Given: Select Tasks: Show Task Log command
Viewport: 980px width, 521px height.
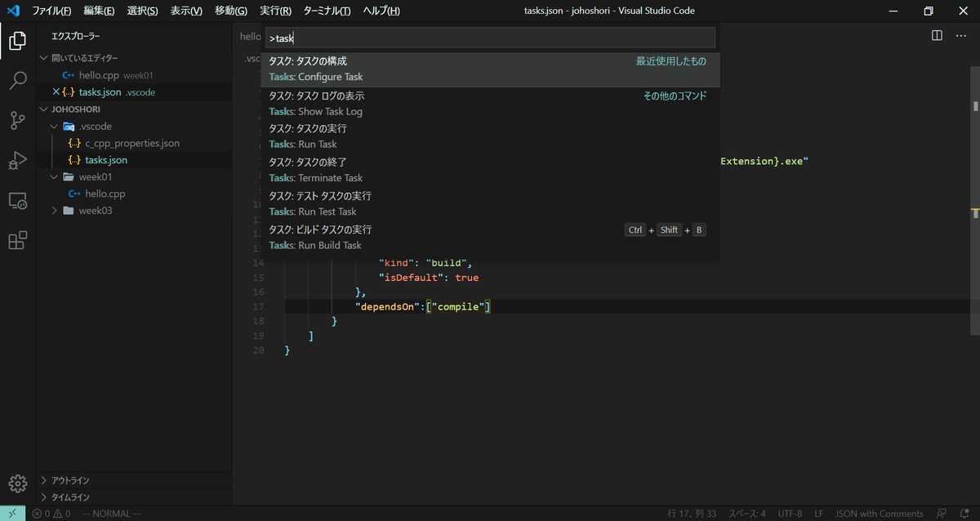Looking at the screenshot, I should [490, 104].
